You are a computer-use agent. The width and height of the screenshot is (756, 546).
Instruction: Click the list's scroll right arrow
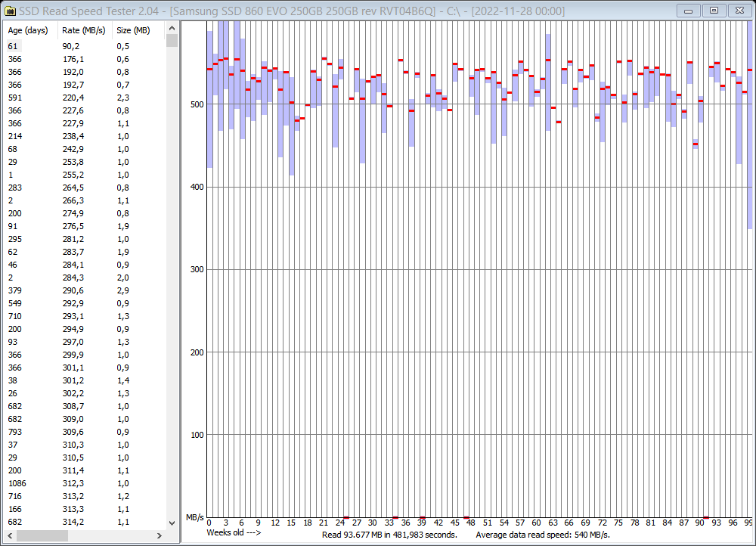coord(160,535)
